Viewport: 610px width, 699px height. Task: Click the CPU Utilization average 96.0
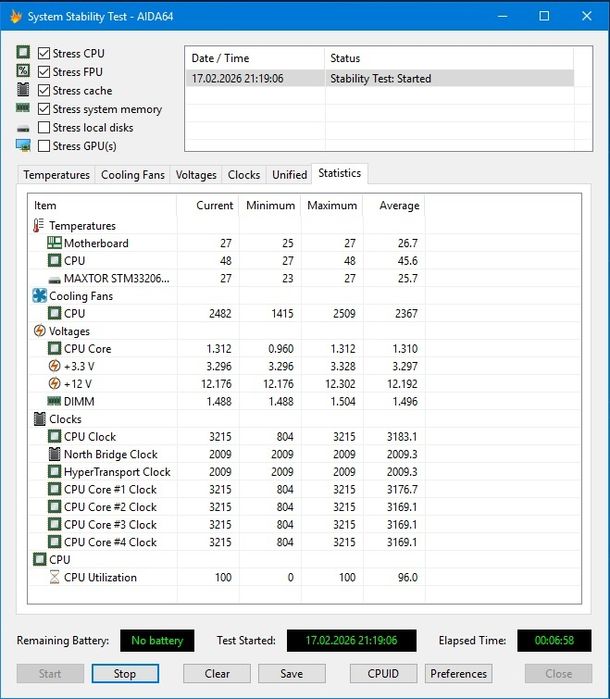pyautogui.click(x=407, y=577)
